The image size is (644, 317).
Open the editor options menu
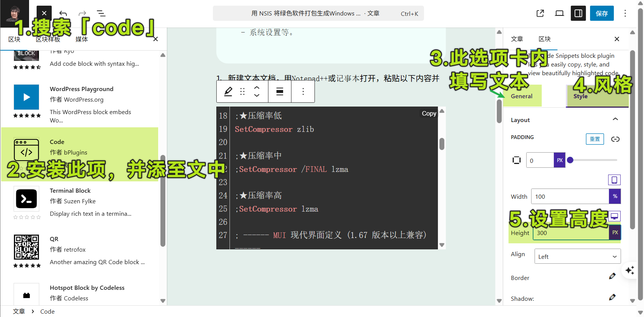pos(625,13)
